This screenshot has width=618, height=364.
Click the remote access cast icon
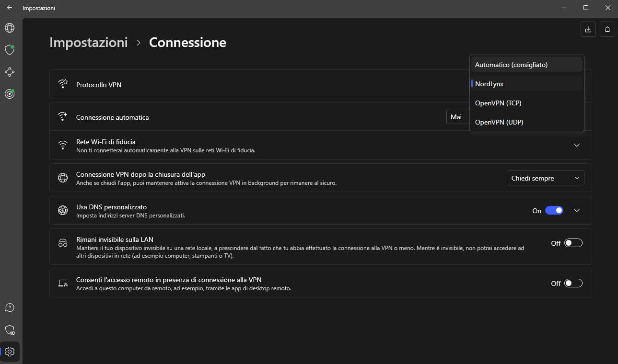pyautogui.click(x=63, y=283)
